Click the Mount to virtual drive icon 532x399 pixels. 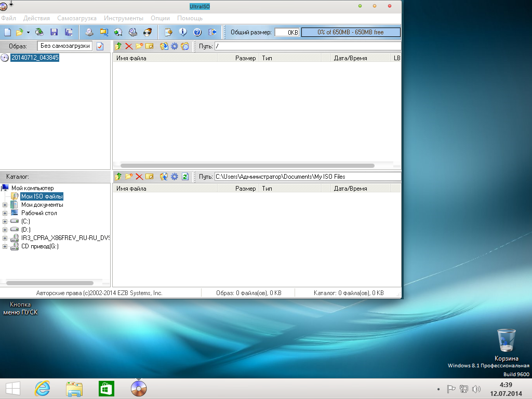[x=133, y=32]
